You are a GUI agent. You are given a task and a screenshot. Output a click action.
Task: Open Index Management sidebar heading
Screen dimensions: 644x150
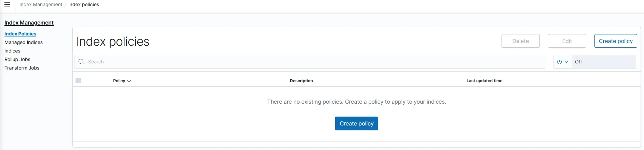(x=29, y=22)
